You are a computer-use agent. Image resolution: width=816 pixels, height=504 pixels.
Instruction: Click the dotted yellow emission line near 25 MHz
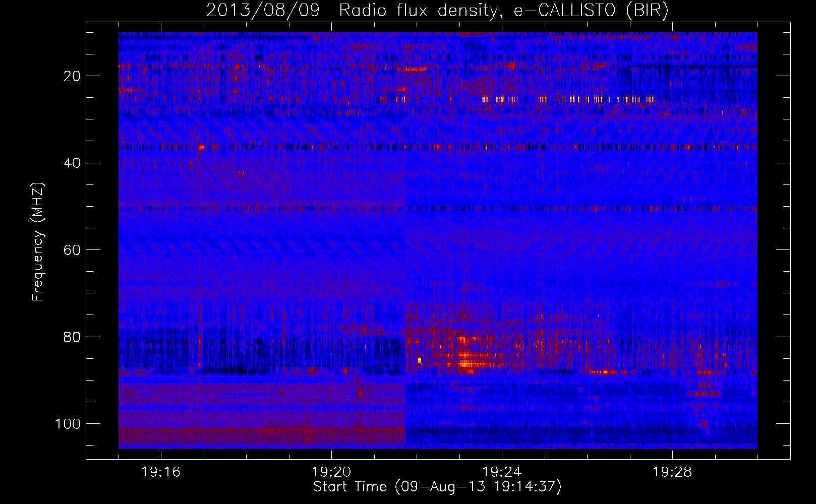568,99
